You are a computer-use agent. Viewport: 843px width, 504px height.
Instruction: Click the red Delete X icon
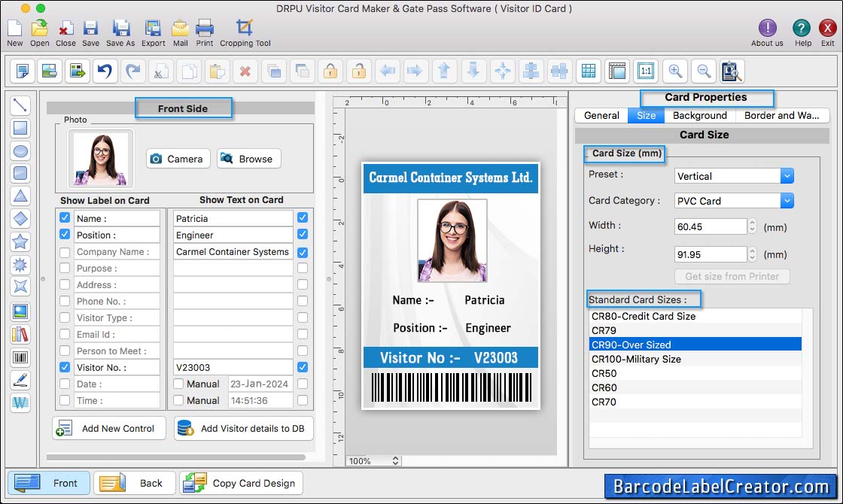point(245,71)
